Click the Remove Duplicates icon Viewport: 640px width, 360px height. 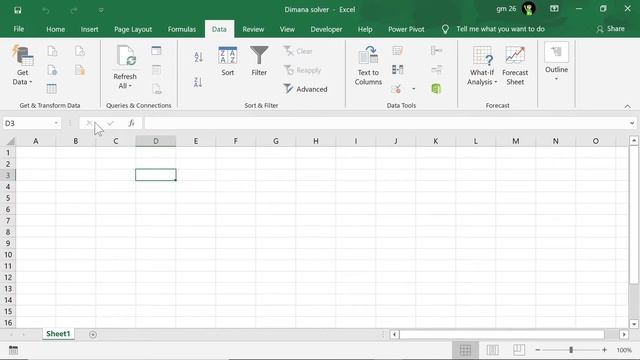398,70
